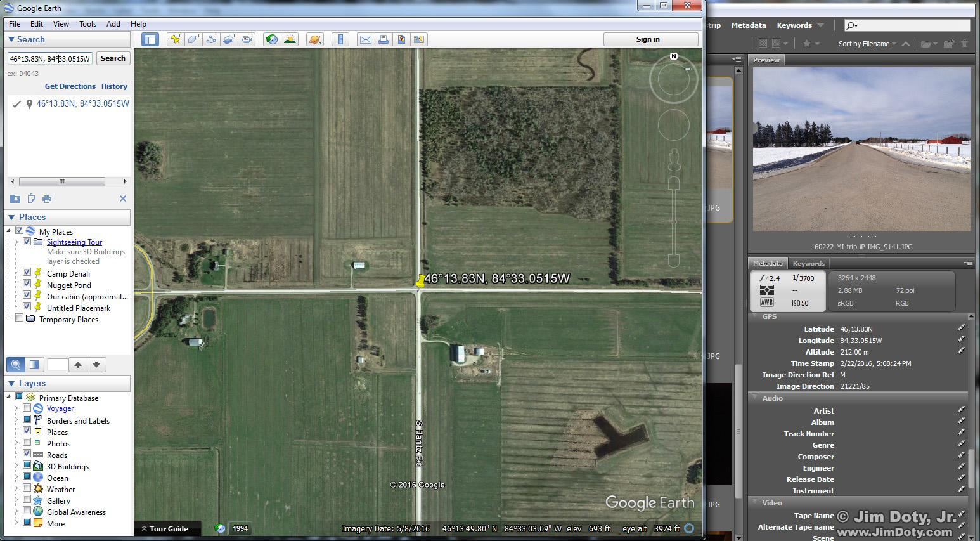
Task: Enable the Photos layer checkbox
Action: tap(27, 442)
